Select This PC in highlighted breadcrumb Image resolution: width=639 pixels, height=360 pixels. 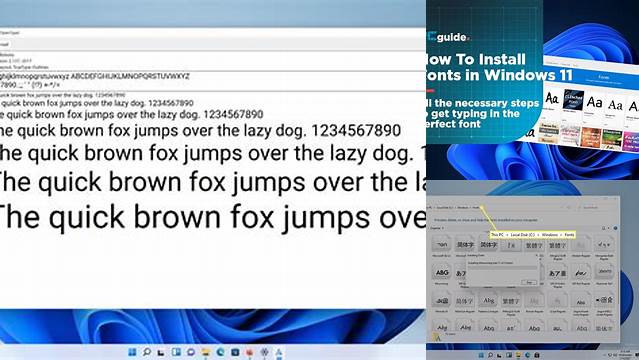point(497,235)
